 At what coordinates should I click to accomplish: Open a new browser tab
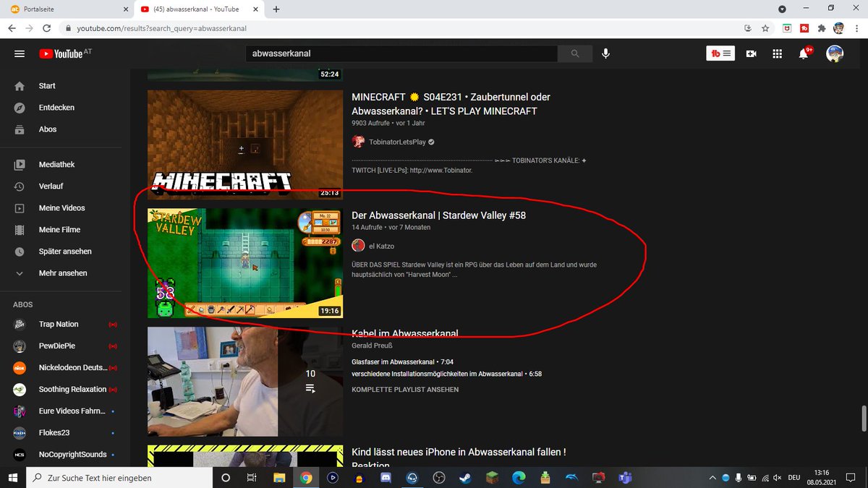[x=276, y=9]
